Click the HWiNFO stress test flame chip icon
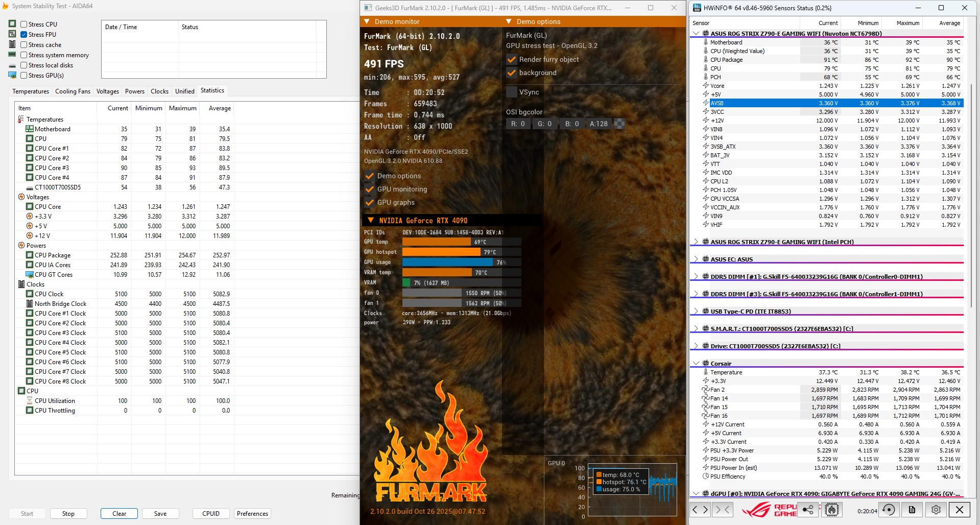 pyautogui.click(x=832, y=509)
